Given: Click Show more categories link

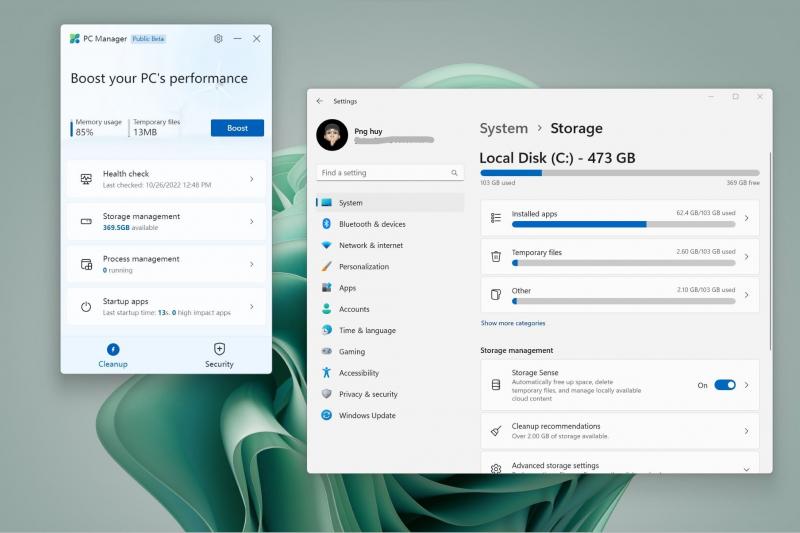Looking at the screenshot, I should click(513, 323).
